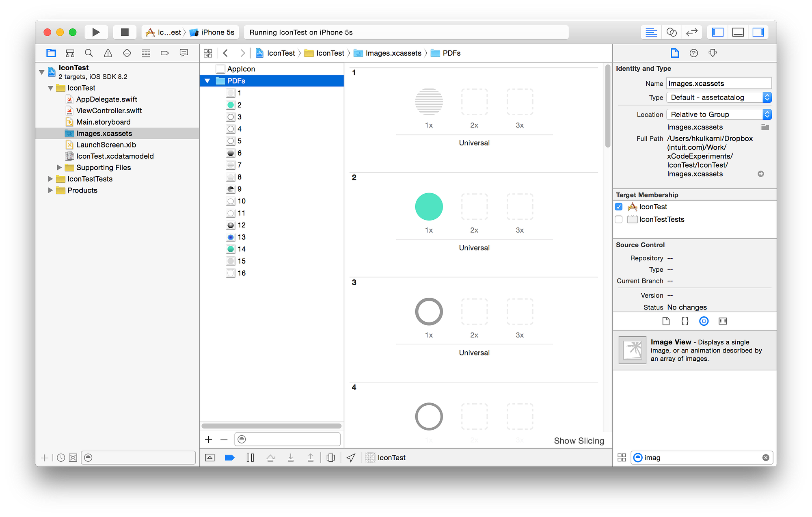Show the Assistant editor

[672, 32]
